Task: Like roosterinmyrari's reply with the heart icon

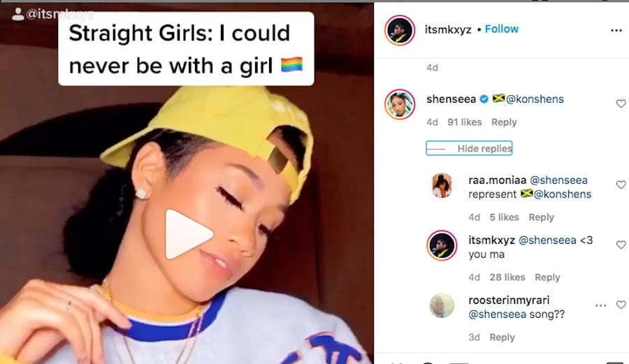Action: tap(621, 305)
